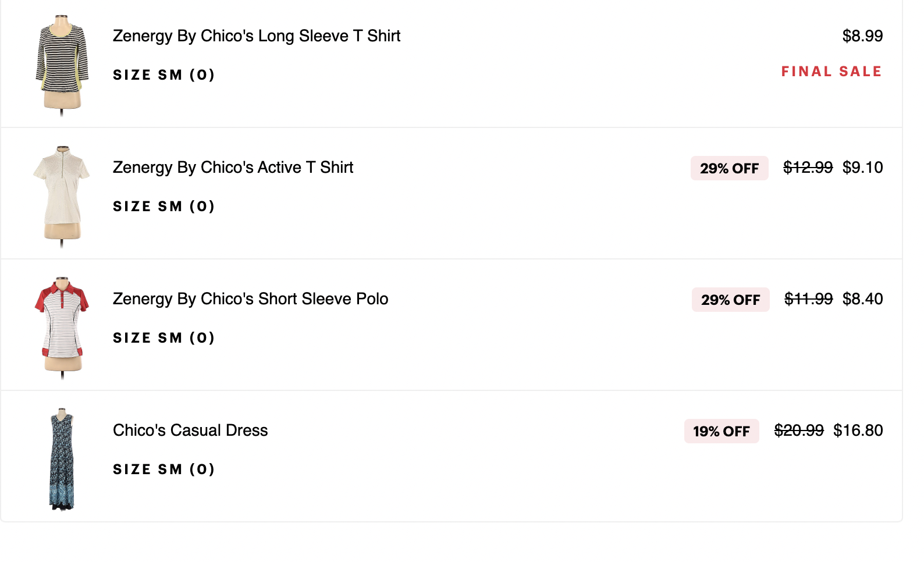Click the $9.10 sale price
The image size is (924, 562).
[862, 168]
